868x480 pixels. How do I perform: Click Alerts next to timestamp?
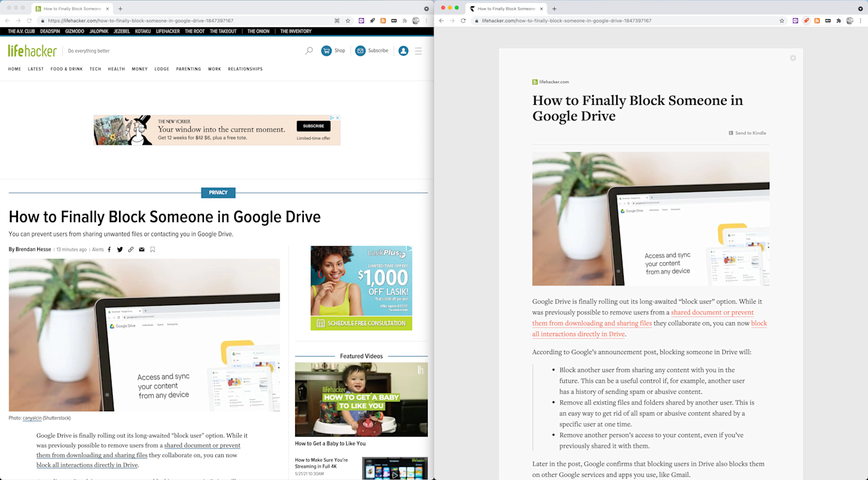98,249
